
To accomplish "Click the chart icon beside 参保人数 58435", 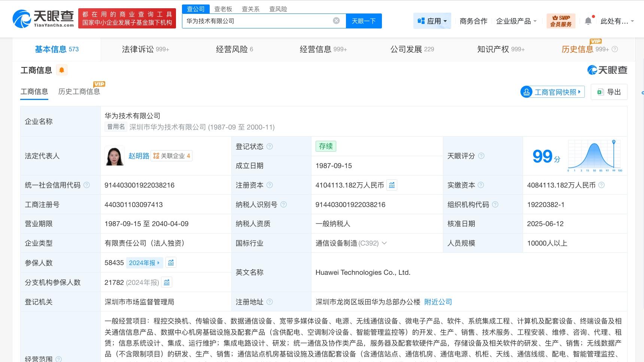I will [x=171, y=262].
